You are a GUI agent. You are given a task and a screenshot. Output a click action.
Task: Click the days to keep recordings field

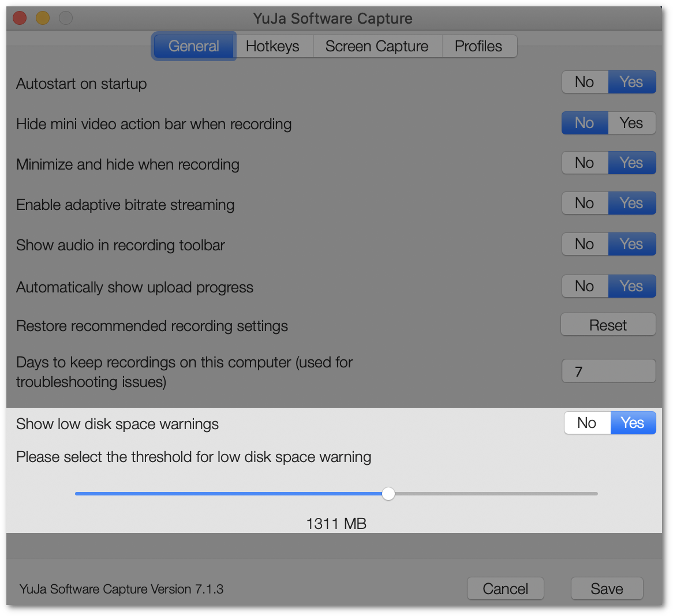(x=608, y=371)
